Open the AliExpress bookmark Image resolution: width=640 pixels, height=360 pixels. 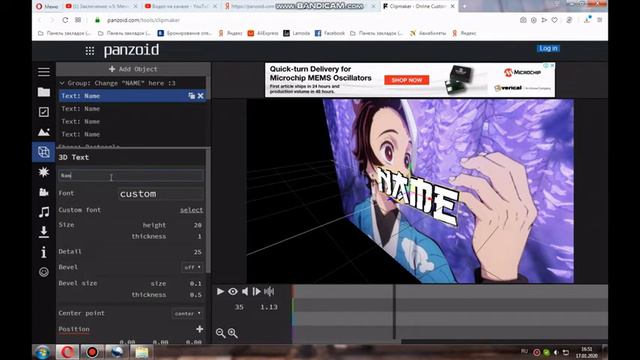point(263,33)
